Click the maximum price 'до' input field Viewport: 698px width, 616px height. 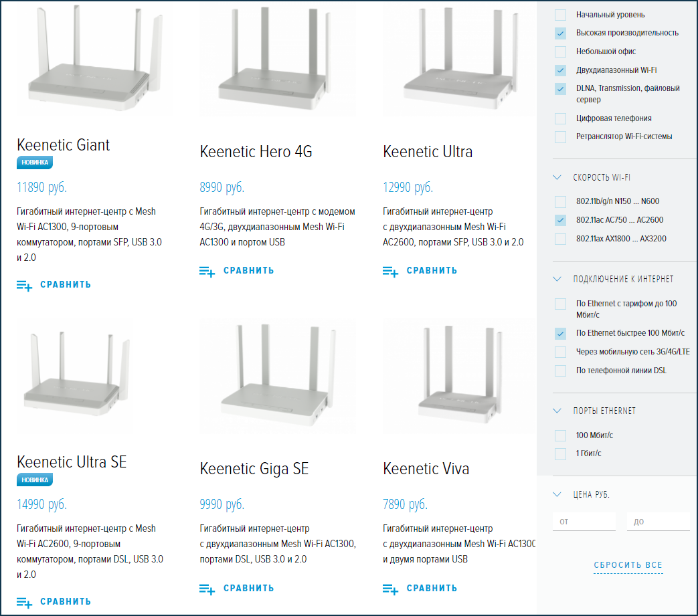657,521
